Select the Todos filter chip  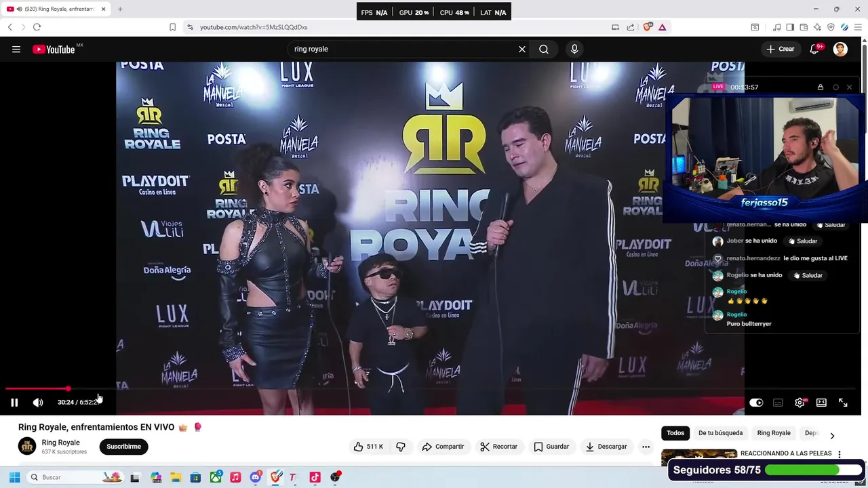[x=675, y=433]
